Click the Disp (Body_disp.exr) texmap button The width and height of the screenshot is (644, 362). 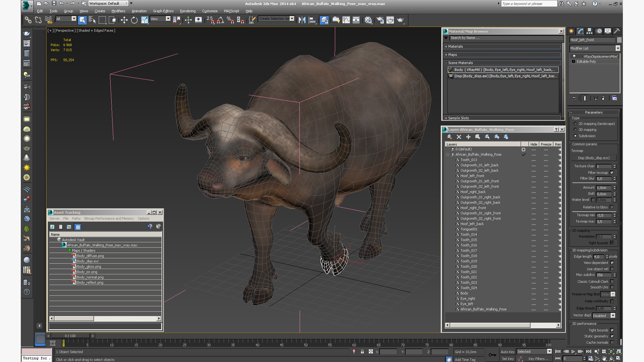coord(593,158)
